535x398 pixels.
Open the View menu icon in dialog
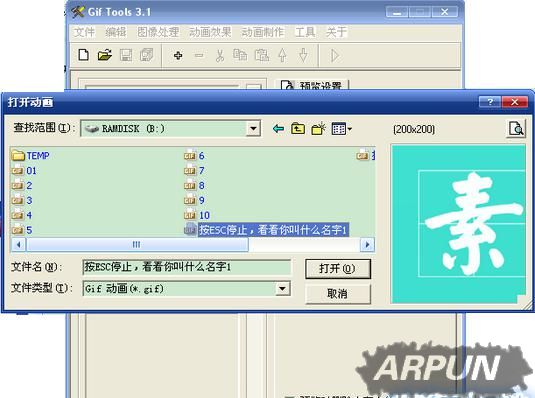point(342,129)
